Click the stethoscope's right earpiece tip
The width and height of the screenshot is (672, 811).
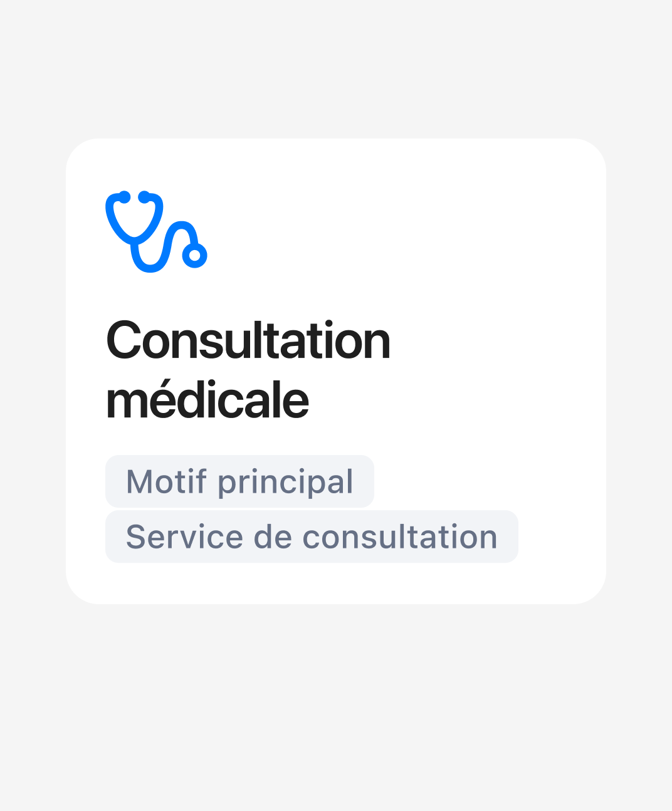pos(145,197)
